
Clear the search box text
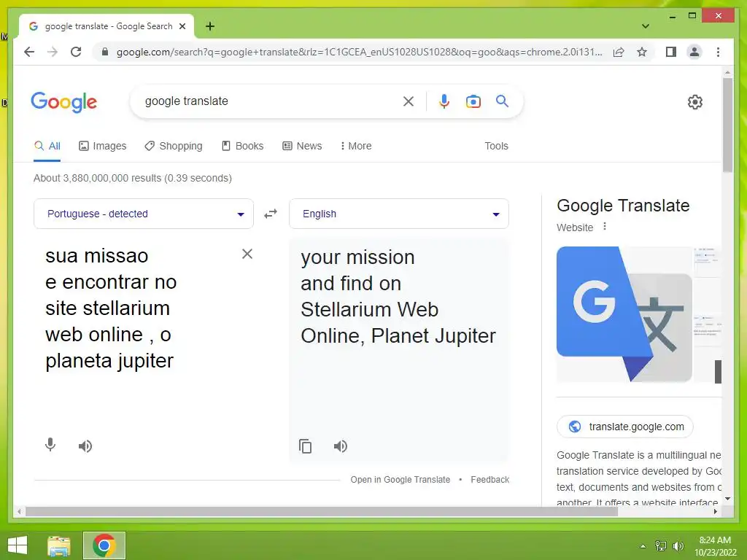(409, 101)
